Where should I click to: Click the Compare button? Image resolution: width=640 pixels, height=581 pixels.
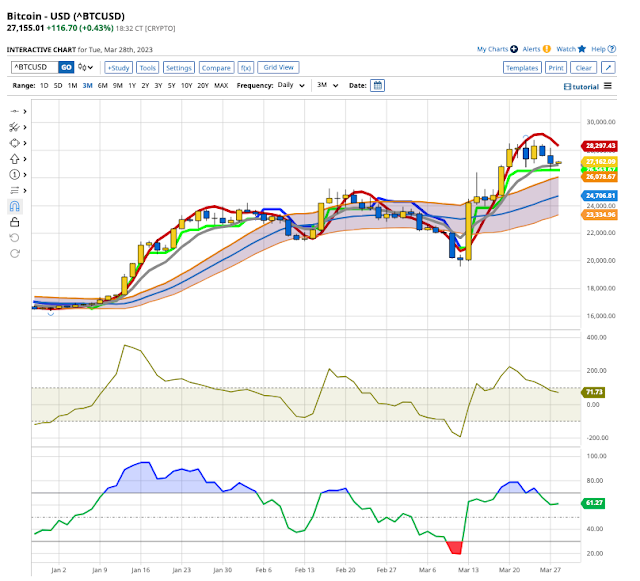(x=216, y=68)
